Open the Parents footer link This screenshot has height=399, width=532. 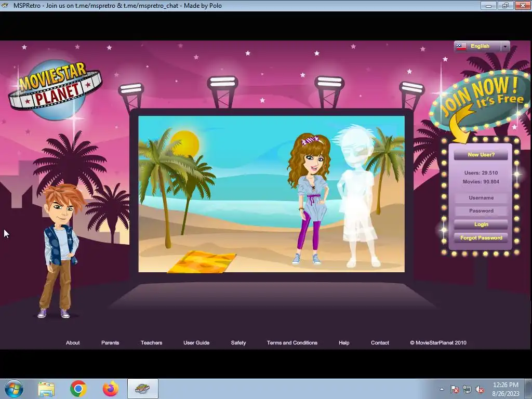tap(110, 343)
